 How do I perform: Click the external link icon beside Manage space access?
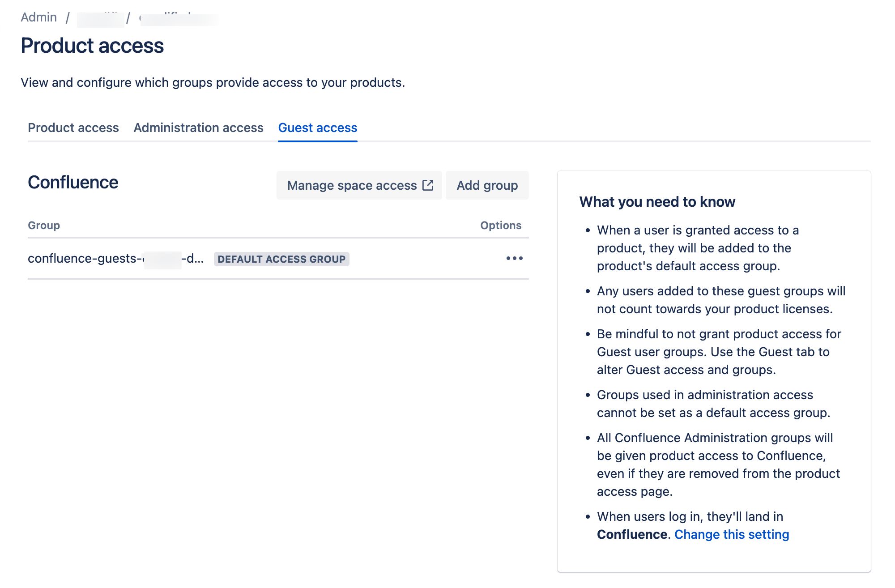(x=428, y=184)
